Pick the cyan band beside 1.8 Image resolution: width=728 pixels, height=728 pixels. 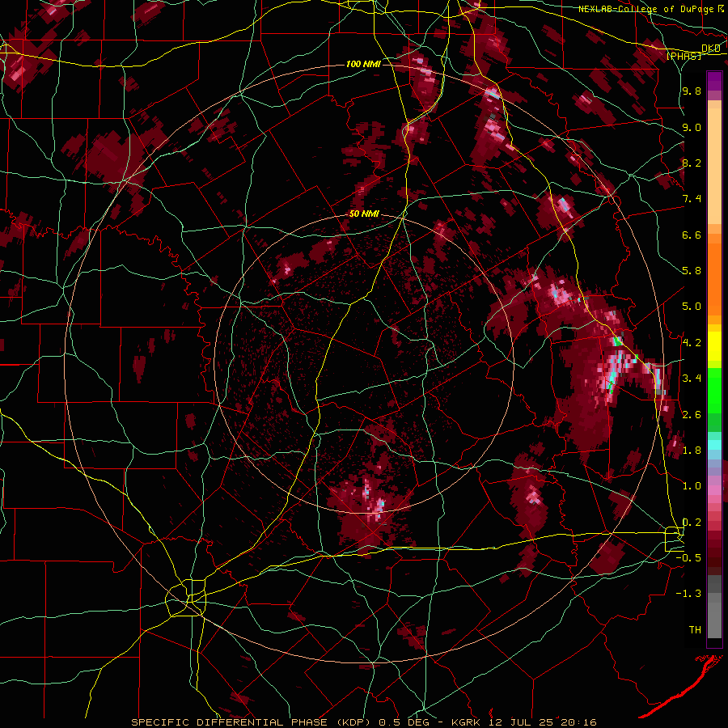click(x=714, y=444)
